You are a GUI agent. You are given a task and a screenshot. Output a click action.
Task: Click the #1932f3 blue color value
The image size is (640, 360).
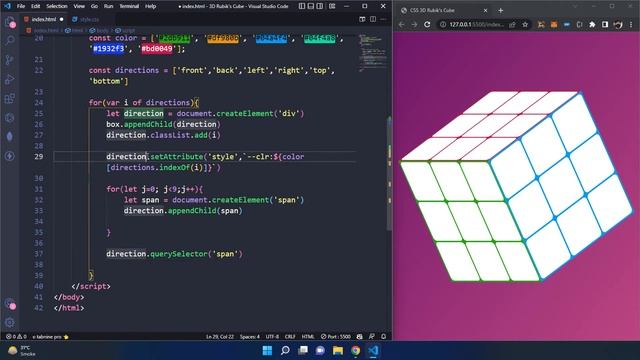pyautogui.click(x=109, y=49)
